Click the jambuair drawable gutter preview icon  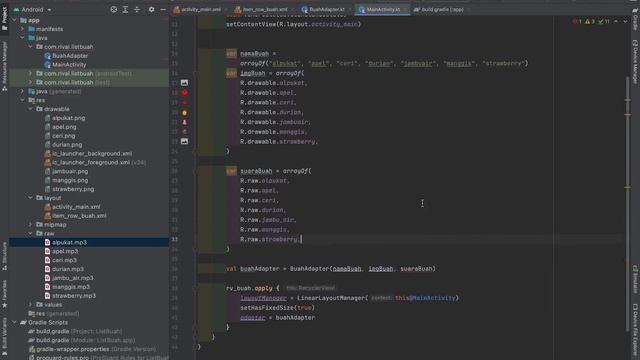click(184, 122)
